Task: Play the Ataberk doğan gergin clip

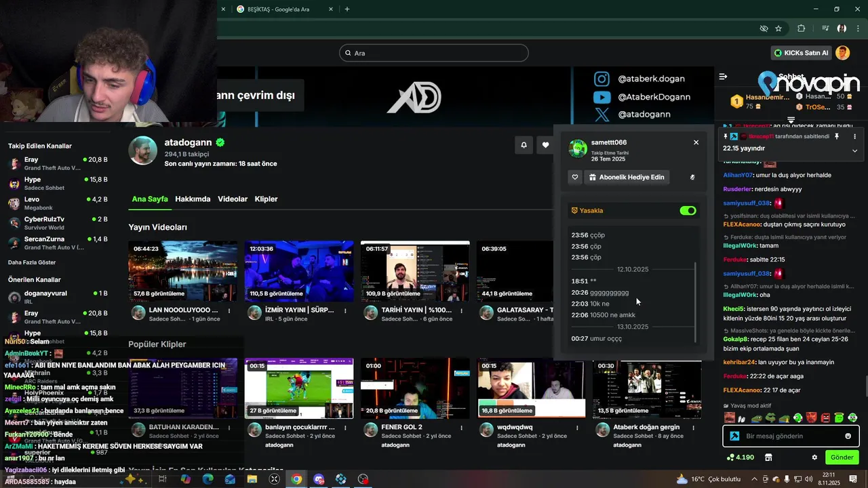Action: pyautogui.click(x=647, y=388)
